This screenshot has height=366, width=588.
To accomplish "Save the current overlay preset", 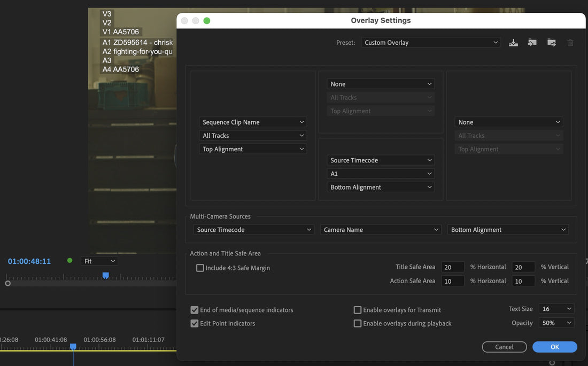I will click(x=513, y=42).
